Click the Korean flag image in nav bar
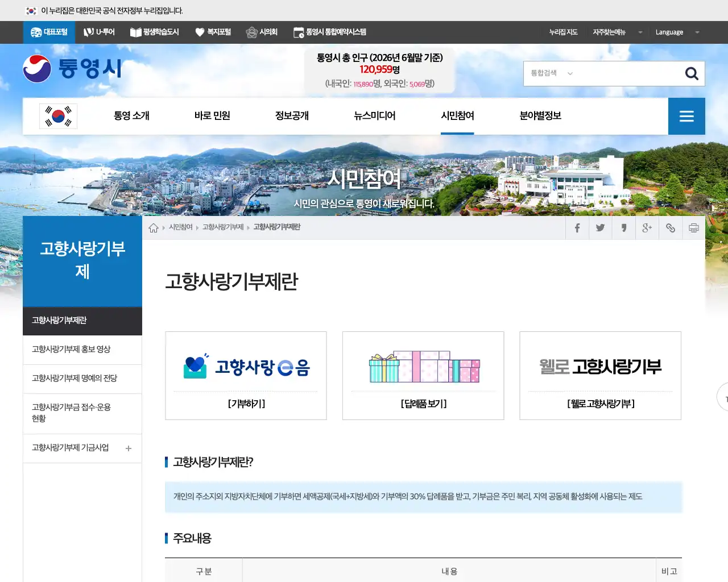Image resolution: width=728 pixels, height=582 pixels. pos(58,116)
